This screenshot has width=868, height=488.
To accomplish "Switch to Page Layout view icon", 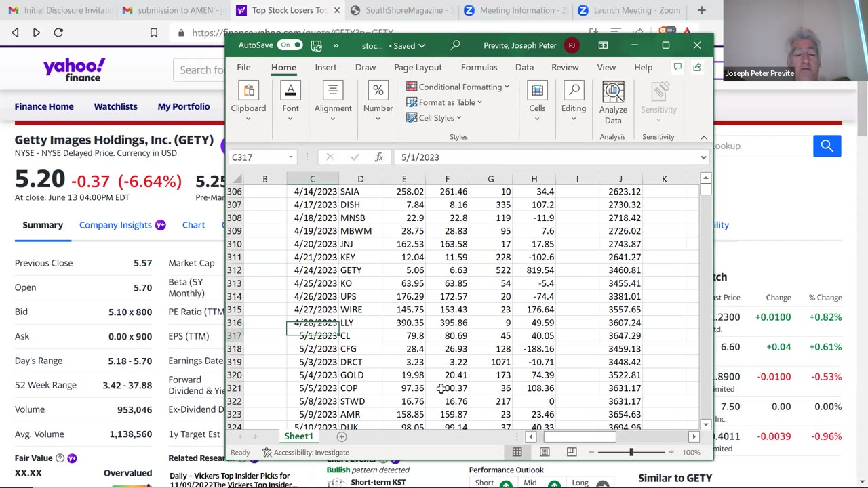I will pyautogui.click(x=545, y=452).
